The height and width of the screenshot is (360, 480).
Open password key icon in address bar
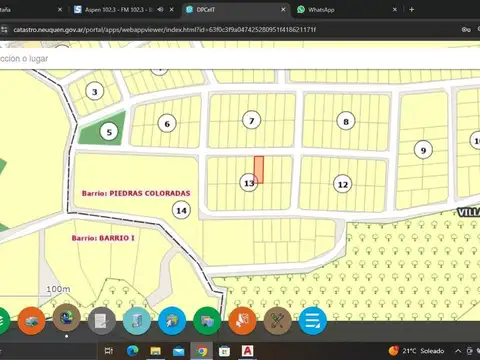[466, 30]
